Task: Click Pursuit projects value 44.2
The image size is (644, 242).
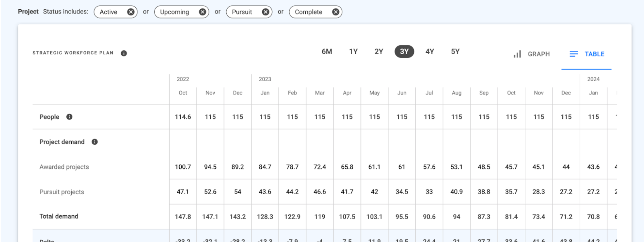Action: coord(292,192)
